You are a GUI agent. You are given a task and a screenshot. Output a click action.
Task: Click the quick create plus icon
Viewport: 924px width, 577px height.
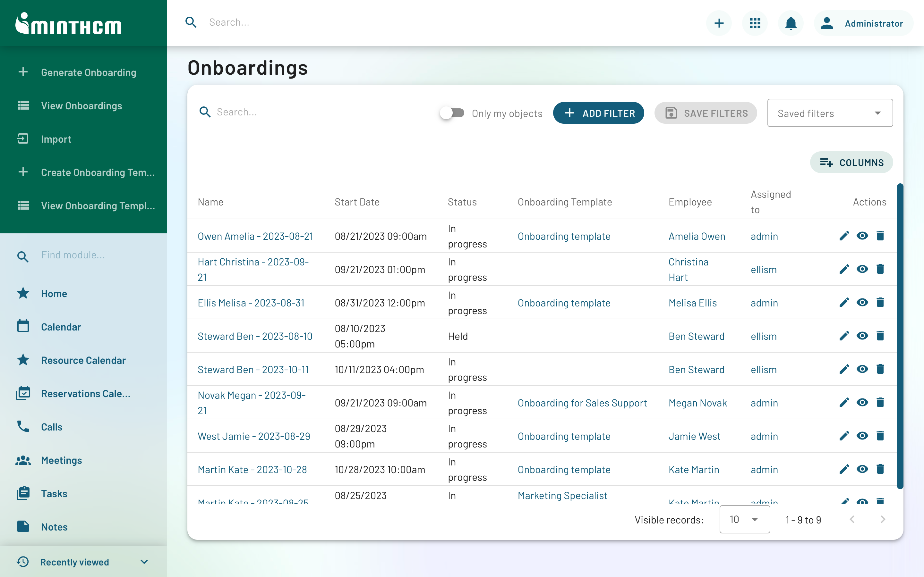tap(719, 23)
